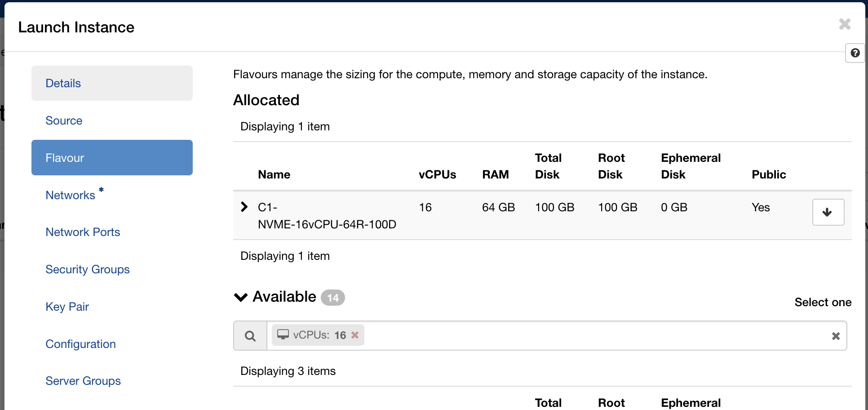Click the RAM column header in Allocated table
This screenshot has height=410, width=868.
(x=496, y=174)
